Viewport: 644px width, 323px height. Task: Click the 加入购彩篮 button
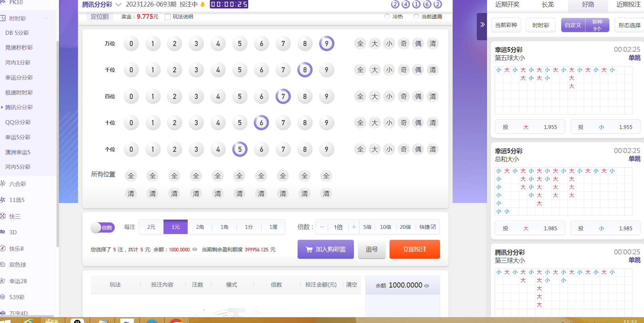click(326, 249)
